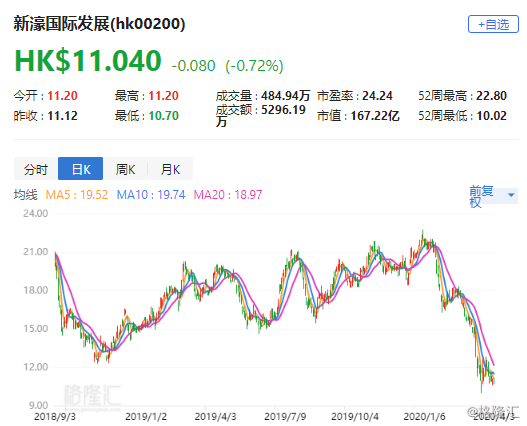Screen dimensions: 527x426
Task: Click the 18.00 y-axis label
Action: click(36, 290)
